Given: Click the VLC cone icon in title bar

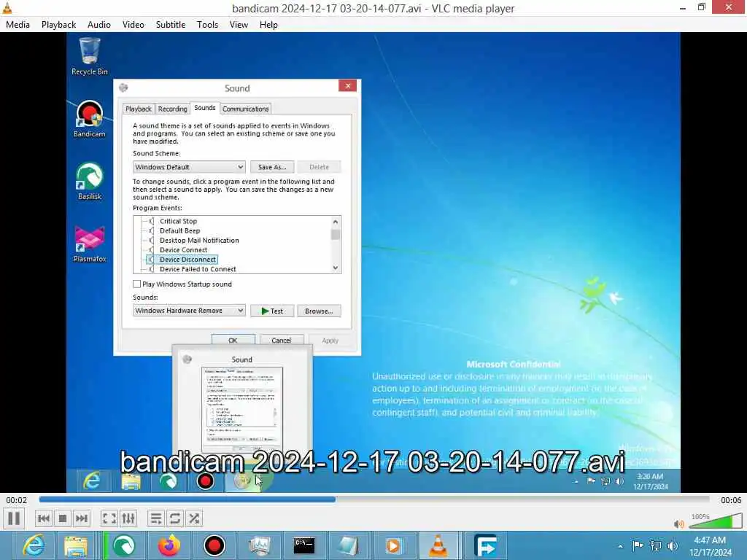Looking at the screenshot, I should click(7, 7).
